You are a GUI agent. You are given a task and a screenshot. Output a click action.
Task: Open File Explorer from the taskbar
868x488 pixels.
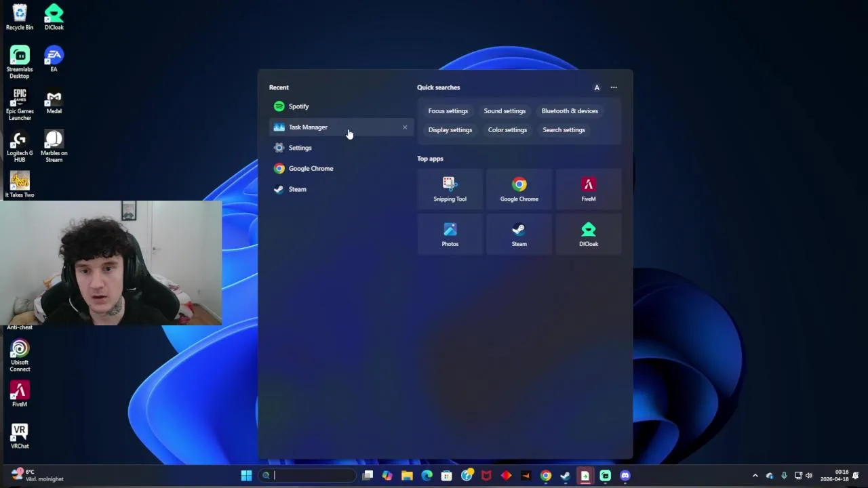[407, 476]
